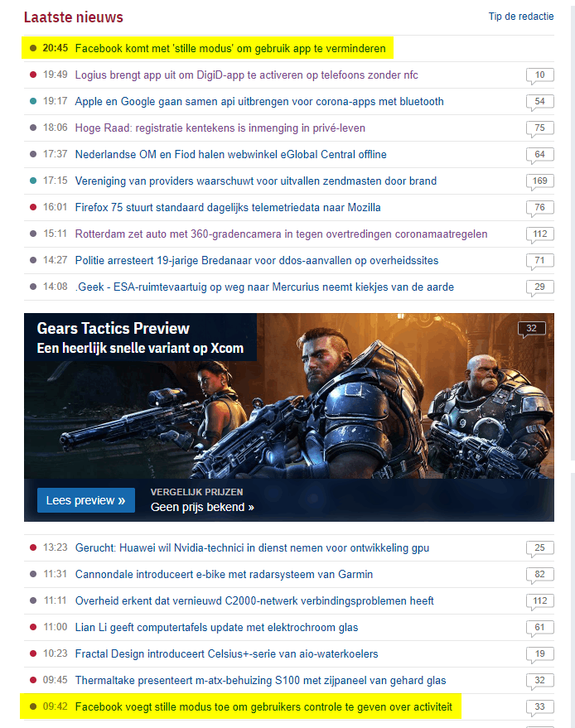
Task: Open Gears Tactics Preview banner title
Action: point(114,328)
